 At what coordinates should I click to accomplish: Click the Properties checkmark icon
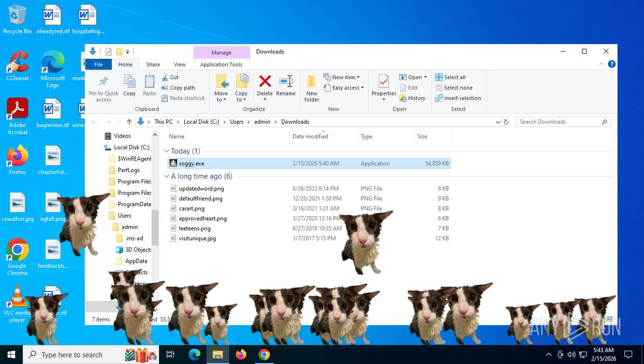pyautogui.click(x=384, y=81)
